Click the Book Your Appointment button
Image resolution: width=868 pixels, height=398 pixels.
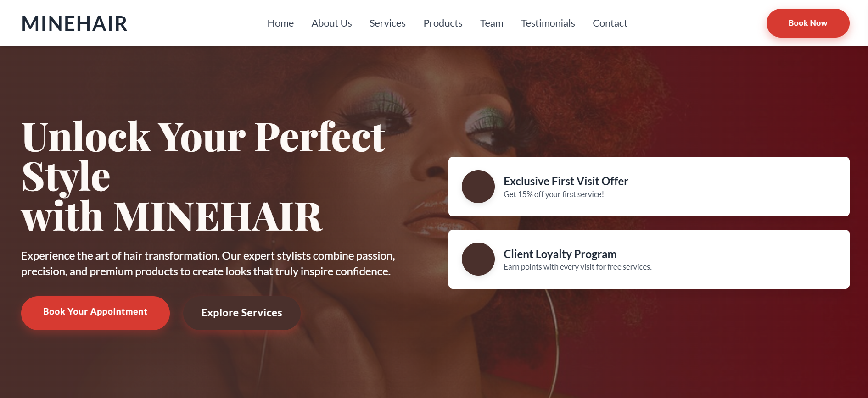click(95, 313)
